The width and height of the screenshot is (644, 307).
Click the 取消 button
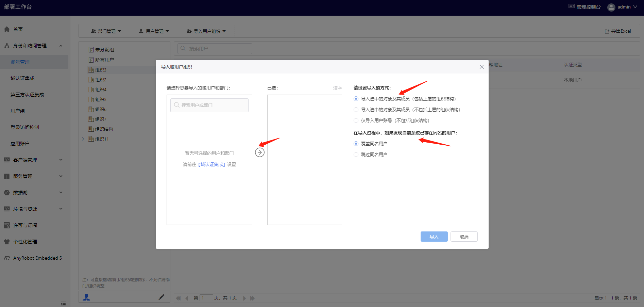(464, 237)
